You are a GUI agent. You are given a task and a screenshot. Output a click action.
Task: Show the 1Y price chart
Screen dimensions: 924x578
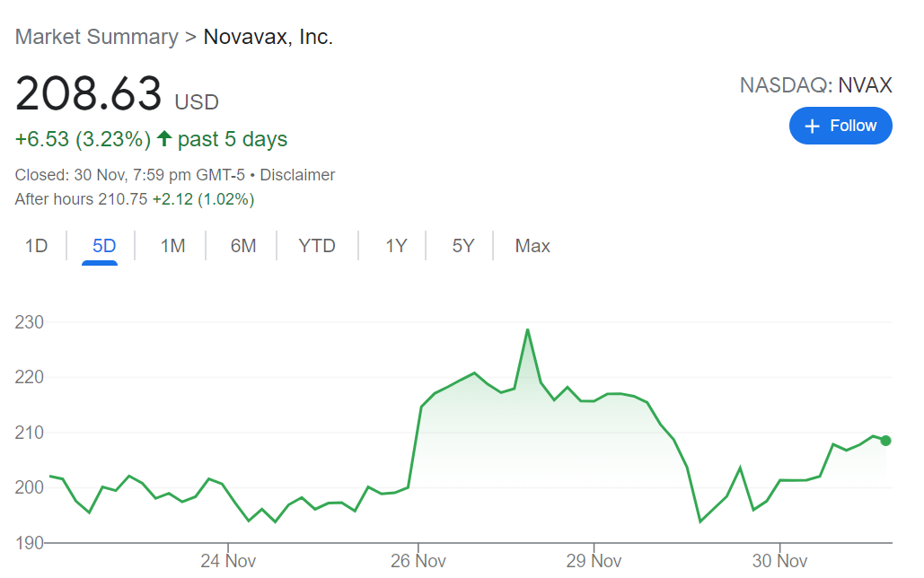click(396, 246)
